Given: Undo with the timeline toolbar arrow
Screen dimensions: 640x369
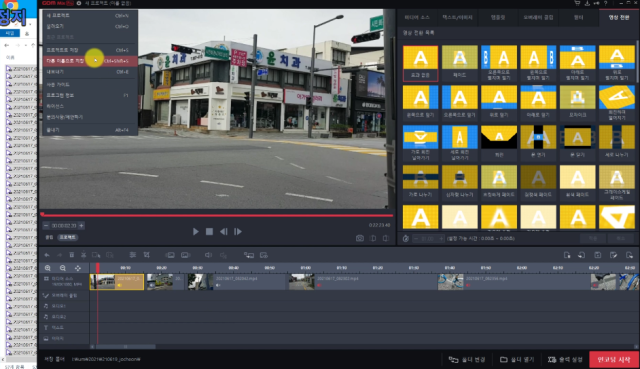Looking at the screenshot, I should 47,255.
